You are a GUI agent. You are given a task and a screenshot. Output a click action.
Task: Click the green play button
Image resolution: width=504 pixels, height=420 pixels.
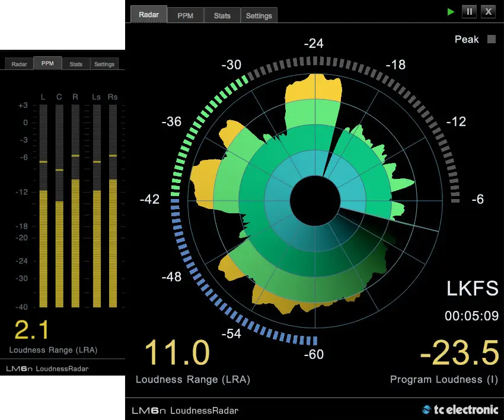click(x=451, y=12)
